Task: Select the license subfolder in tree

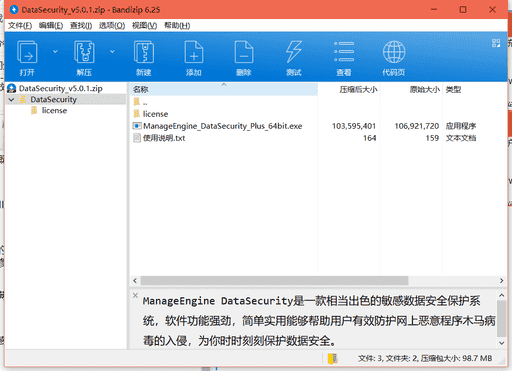Action: coord(54,110)
